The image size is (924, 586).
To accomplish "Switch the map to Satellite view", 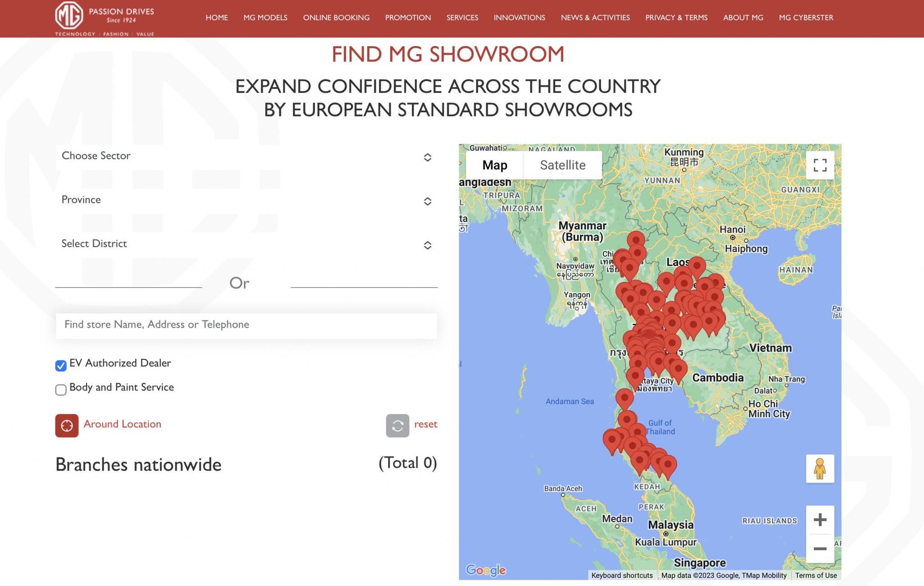I will [563, 165].
